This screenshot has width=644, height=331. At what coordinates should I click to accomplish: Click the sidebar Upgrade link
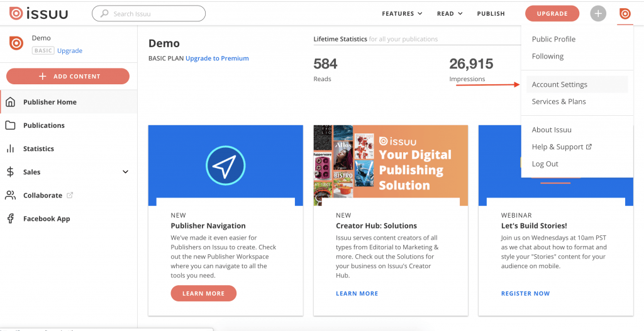pyautogui.click(x=70, y=50)
